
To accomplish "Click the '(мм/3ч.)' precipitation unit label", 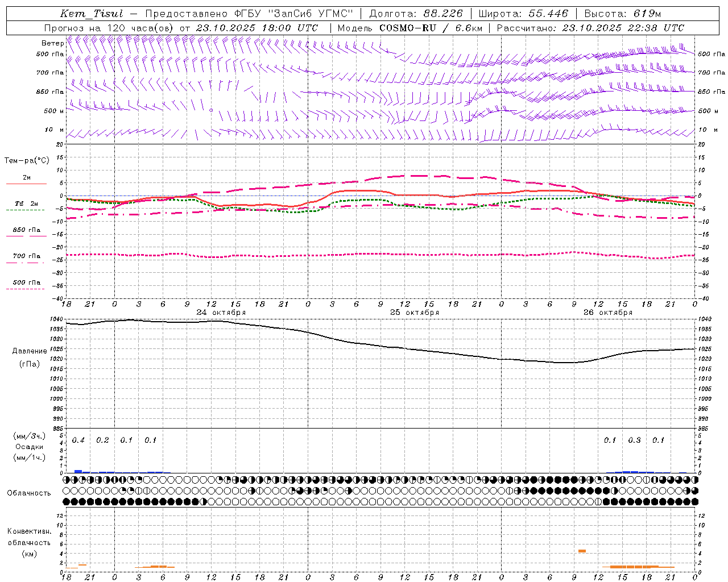I will 30,436.
